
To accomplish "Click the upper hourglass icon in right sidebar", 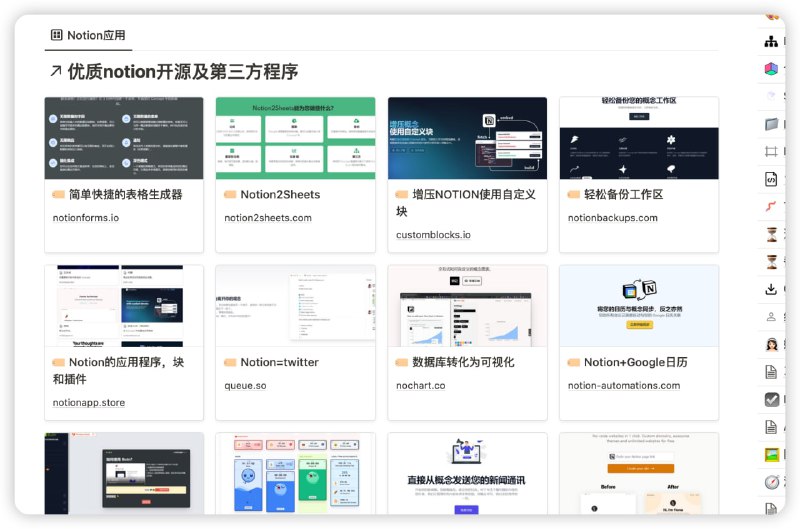I will pyautogui.click(x=771, y=234).
